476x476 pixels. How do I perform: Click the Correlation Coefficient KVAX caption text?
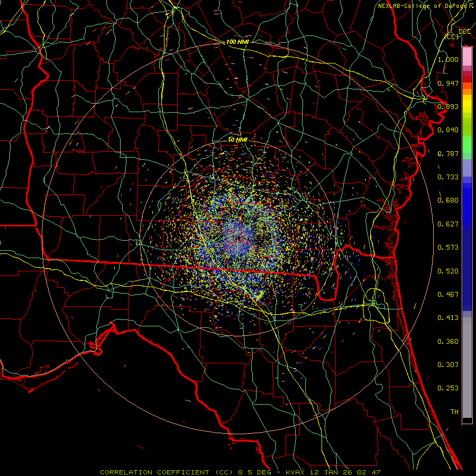240,472
